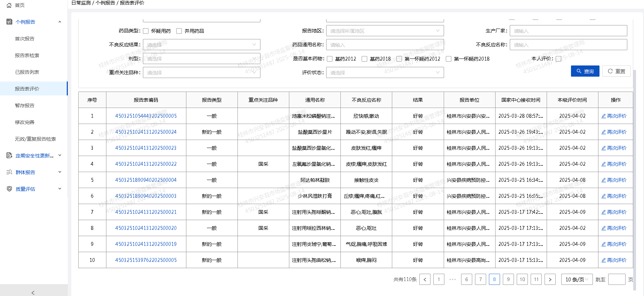
Task: Click the 重置 reset button
Action: pos(616,71)
